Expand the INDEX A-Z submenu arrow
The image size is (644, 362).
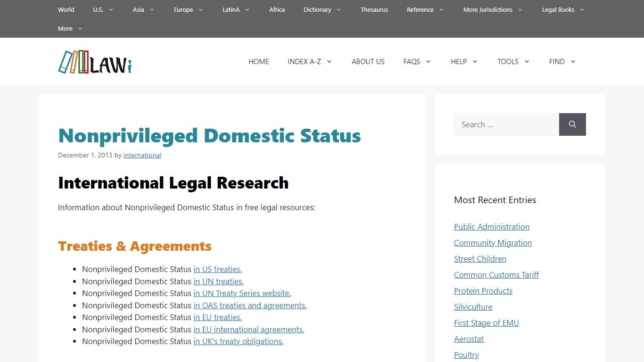(329, 61)
